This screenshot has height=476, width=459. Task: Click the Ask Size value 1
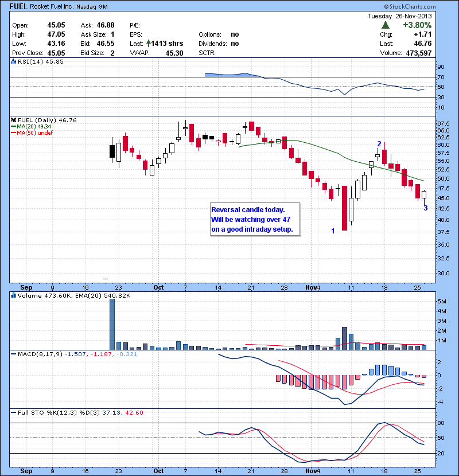112,34
